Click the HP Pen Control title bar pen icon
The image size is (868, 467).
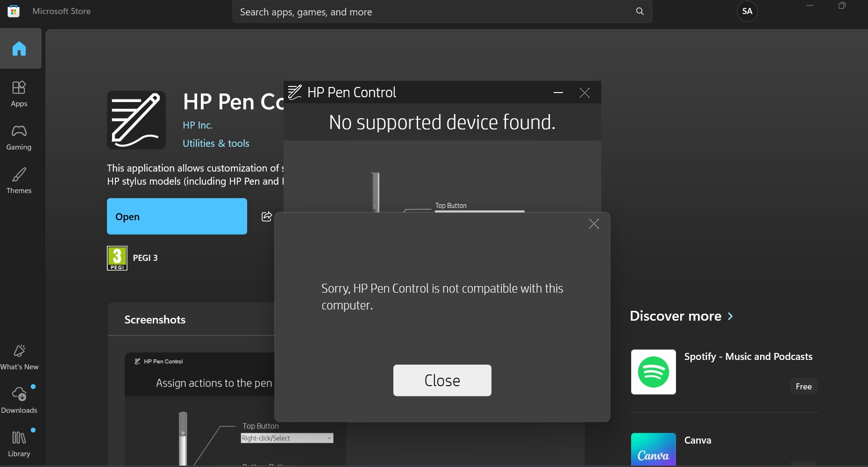click(x=295, y=92)
